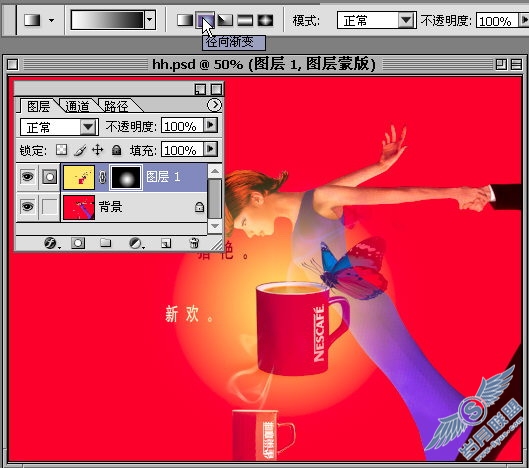Switch to the 通道 tab
Image resolution: width=529 pixels, height=468 pixels.
pyautogui.click(x=77, y=106)
